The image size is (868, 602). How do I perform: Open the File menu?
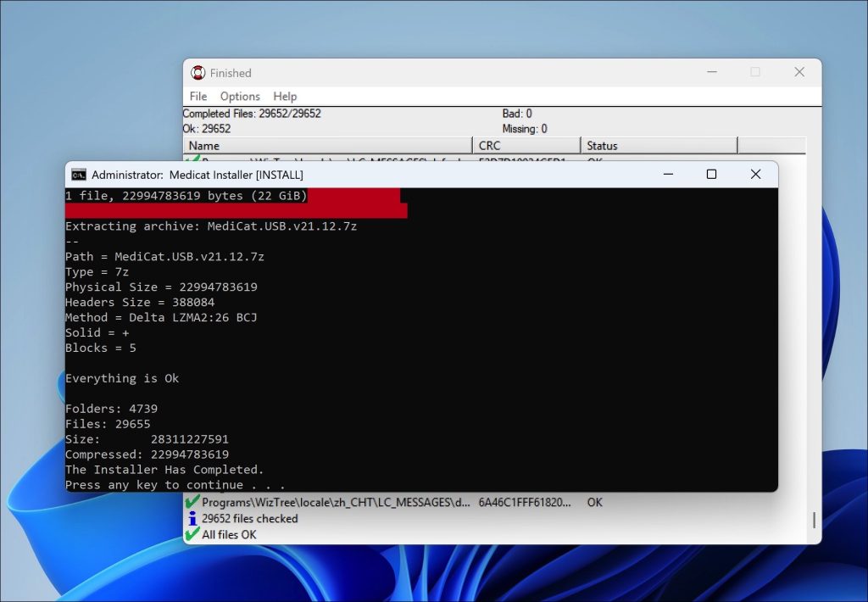tap(198, 96)
